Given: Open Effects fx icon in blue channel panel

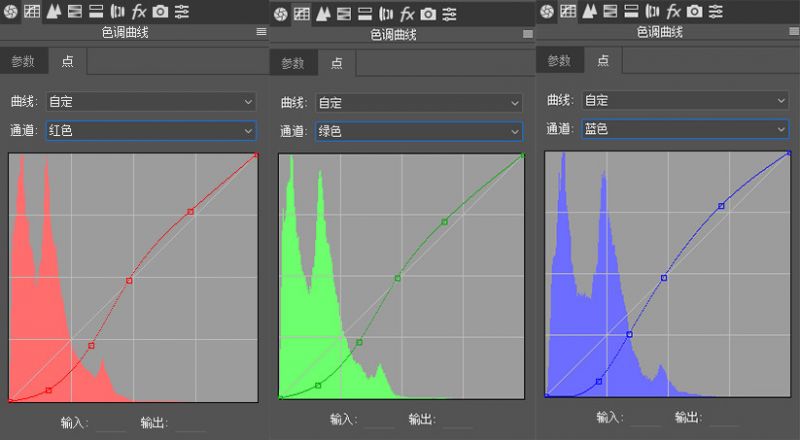Looking at the screenshot, I should [x=674, y=12].
